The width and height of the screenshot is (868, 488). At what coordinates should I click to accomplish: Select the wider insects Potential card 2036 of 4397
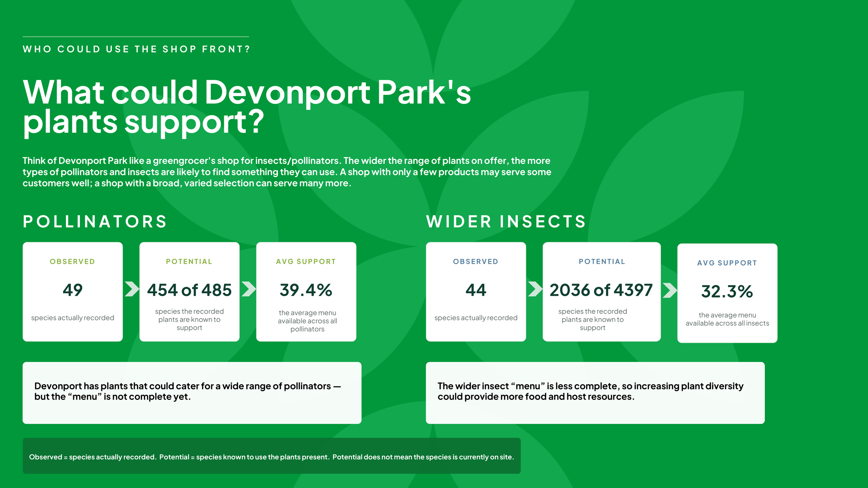(x=601, y=292)
